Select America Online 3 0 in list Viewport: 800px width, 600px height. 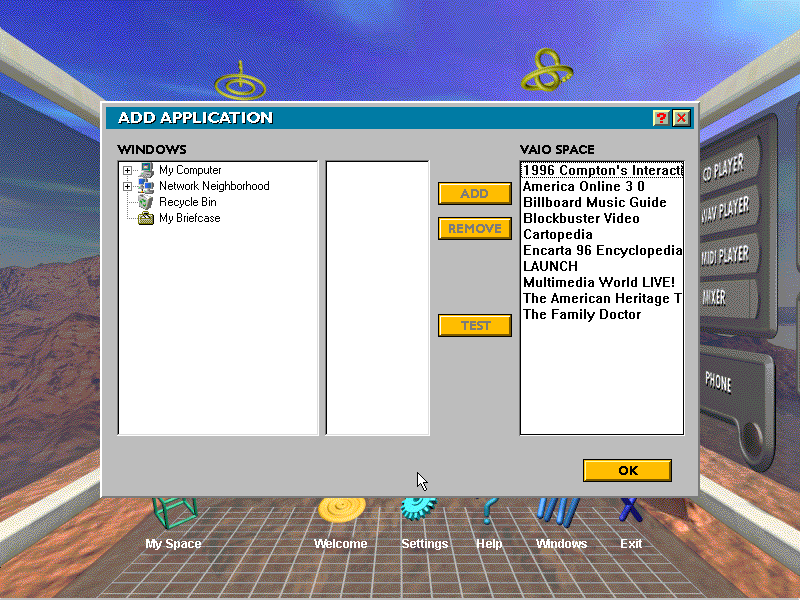pos(583,187)
